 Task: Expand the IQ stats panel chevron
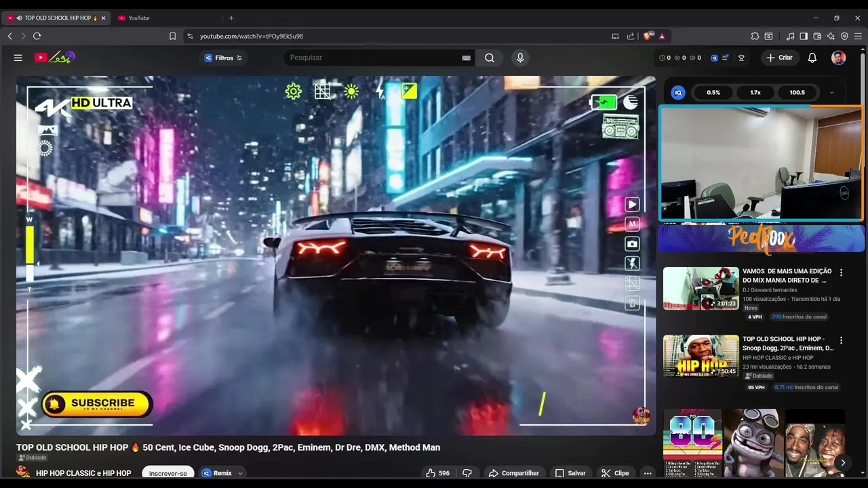tap(831, 92)
